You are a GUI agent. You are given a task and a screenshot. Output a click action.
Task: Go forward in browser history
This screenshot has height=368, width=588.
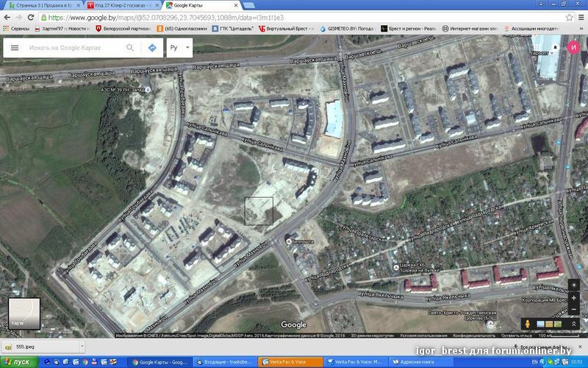click(x=19, y=17)
